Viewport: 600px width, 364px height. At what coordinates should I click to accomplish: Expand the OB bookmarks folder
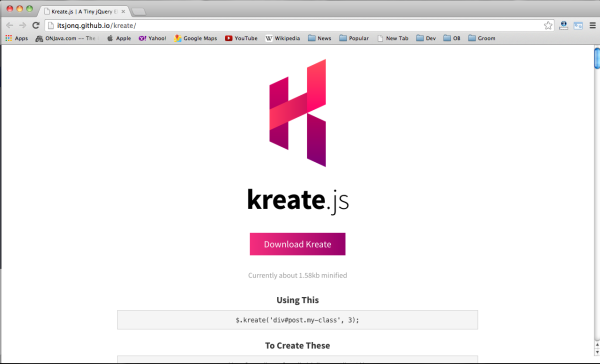click(452, 38)
